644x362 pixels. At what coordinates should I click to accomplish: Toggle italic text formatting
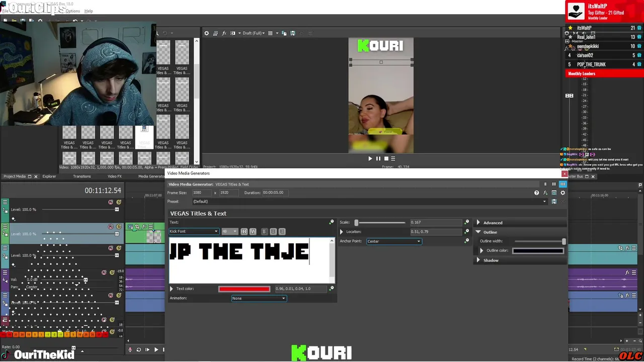(x=253, y=231)
